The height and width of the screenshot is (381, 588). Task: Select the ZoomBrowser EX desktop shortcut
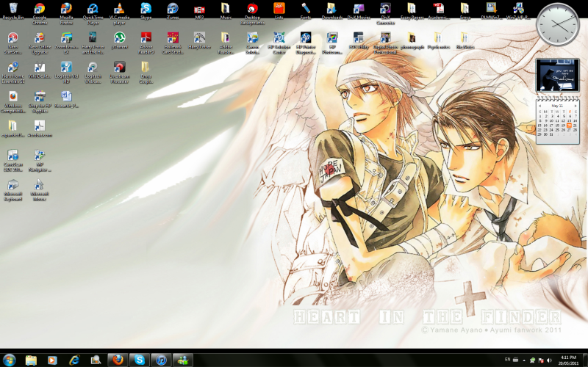(x=66, y=43)
